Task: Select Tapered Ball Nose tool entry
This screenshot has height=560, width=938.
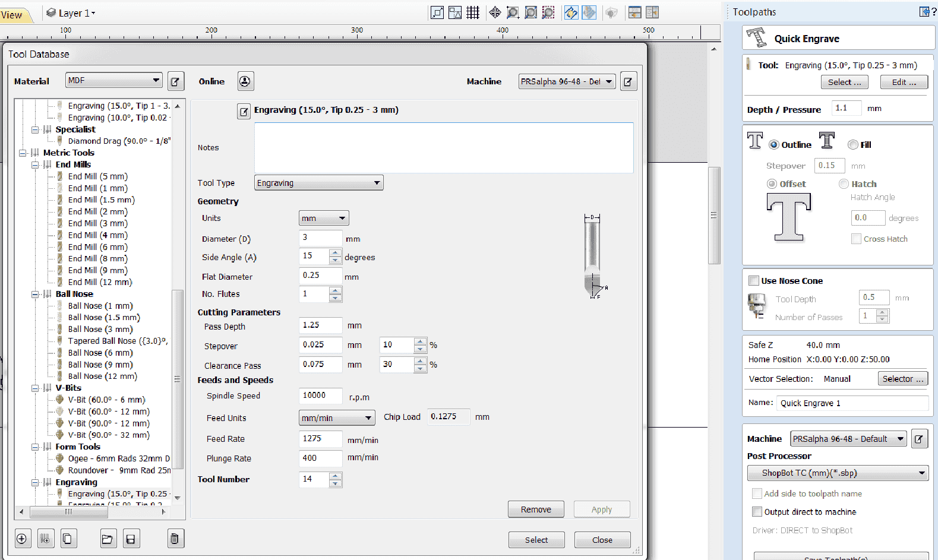Action: (x=118, y=341)
